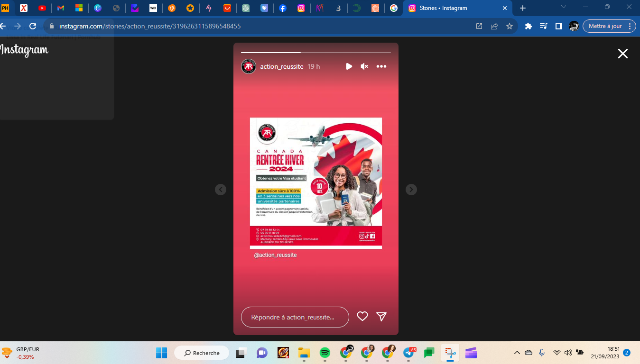Close the story viewer with X
Image resolution: width=640 pixels, height=364 pixels.
click(x=622, y=54)
